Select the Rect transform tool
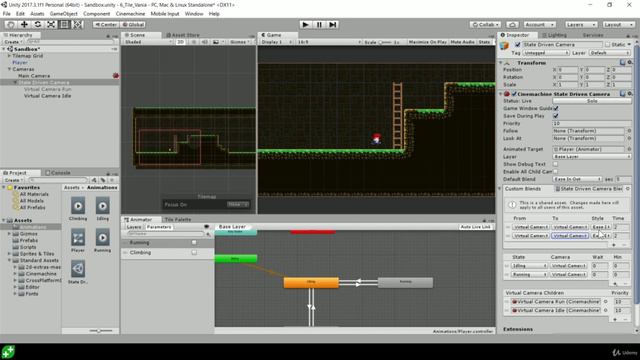 [64, 24]
